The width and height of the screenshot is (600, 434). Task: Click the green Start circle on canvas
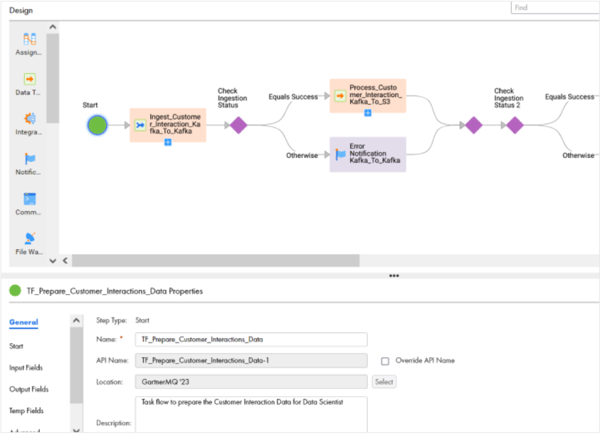(97, 125)
